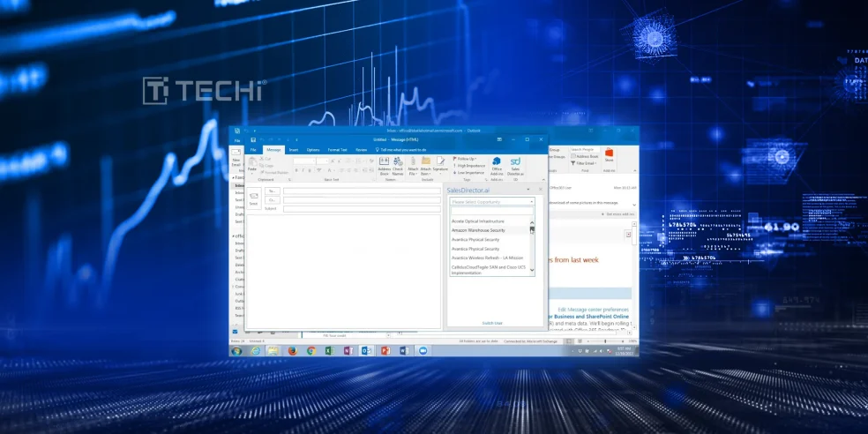Image resolution: width=868 pixels, height=434 pixels.
Task: Click the Attach File icon
Action: point(413,163)
